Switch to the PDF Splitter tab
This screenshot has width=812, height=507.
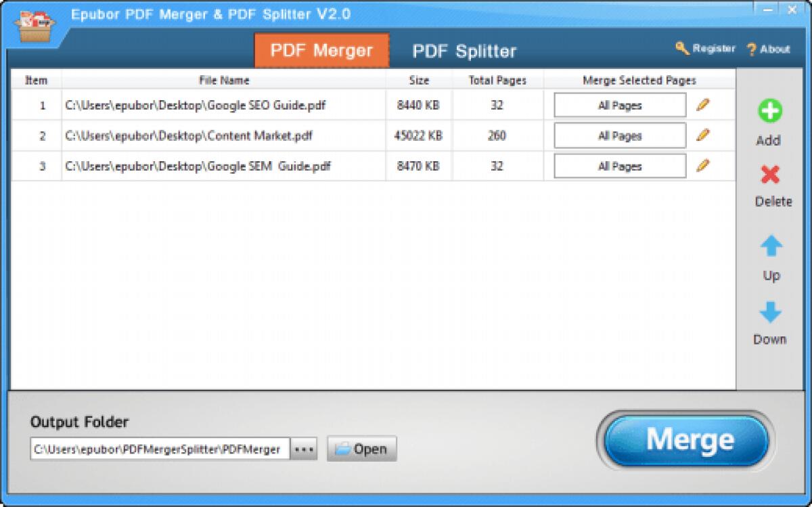pos(464,51)
